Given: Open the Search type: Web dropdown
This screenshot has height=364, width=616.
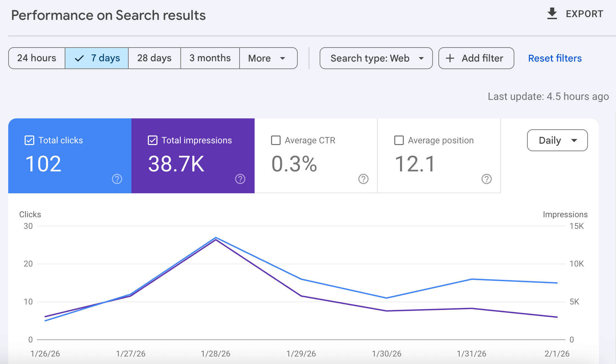Looking at the screenshot, I should [376, 58].
